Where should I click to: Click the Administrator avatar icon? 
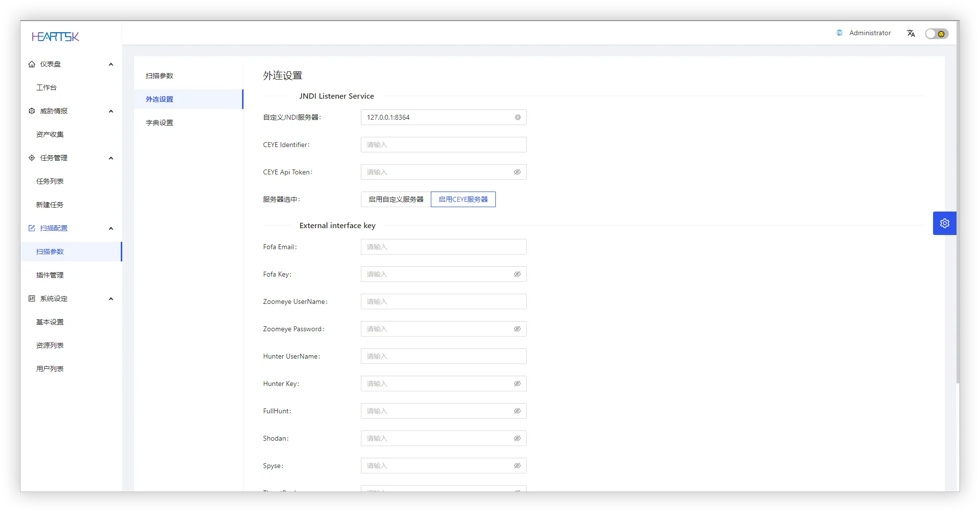pos(839,33)
